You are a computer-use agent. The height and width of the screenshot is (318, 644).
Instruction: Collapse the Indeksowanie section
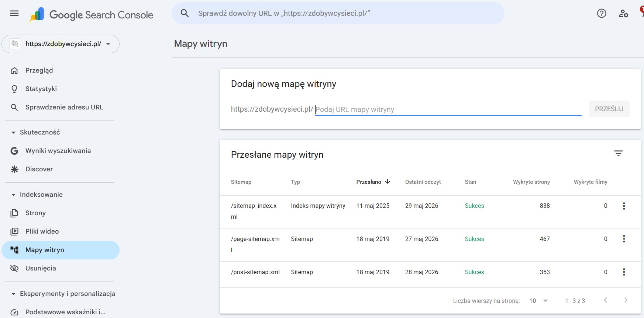pos(14,195)
